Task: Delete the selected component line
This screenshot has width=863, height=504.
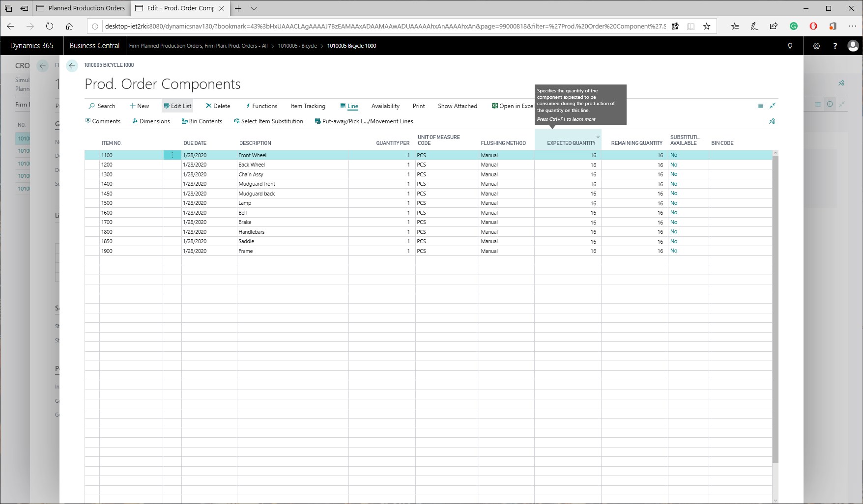Action: pos(218,106)
